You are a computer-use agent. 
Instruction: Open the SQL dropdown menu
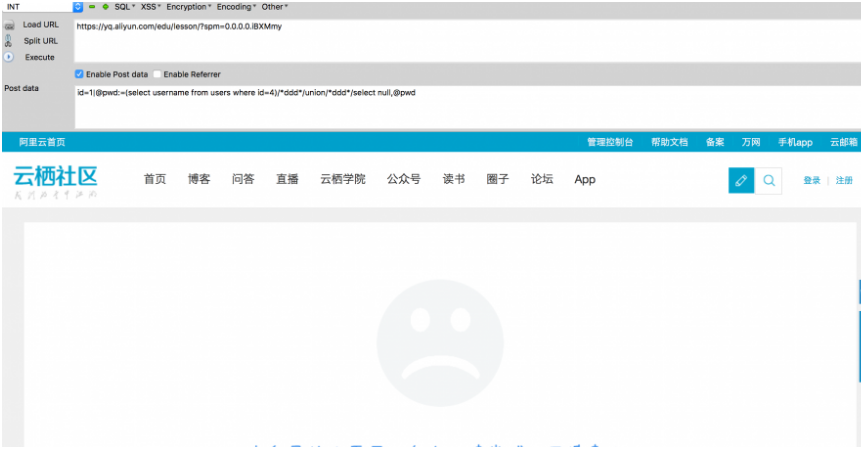pos(125,7)
